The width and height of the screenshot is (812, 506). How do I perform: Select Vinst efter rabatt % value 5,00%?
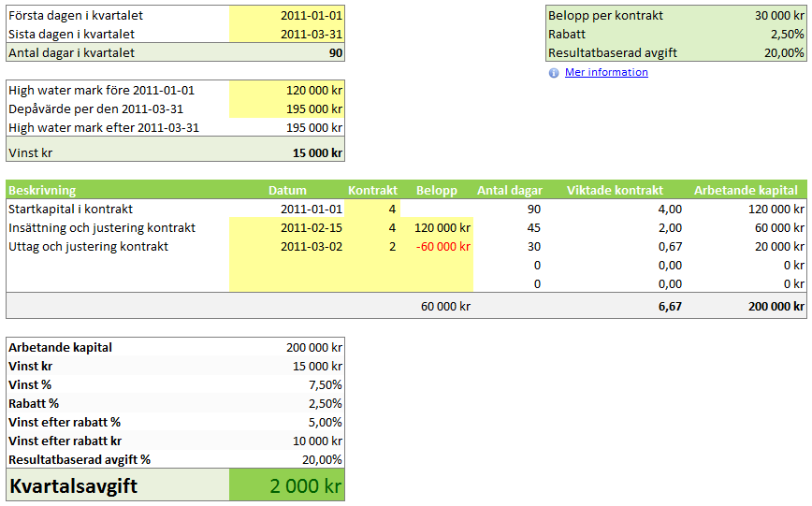326,422
